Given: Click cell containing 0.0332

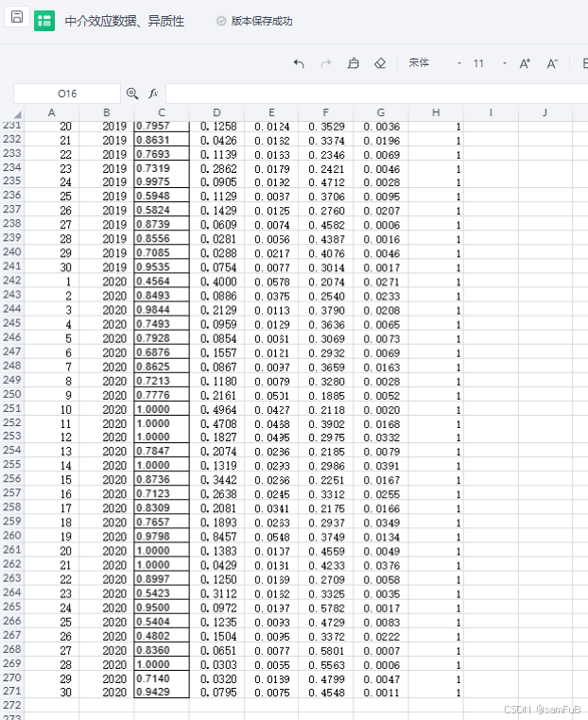Looking at the screenshot, I should pos(381,437).
